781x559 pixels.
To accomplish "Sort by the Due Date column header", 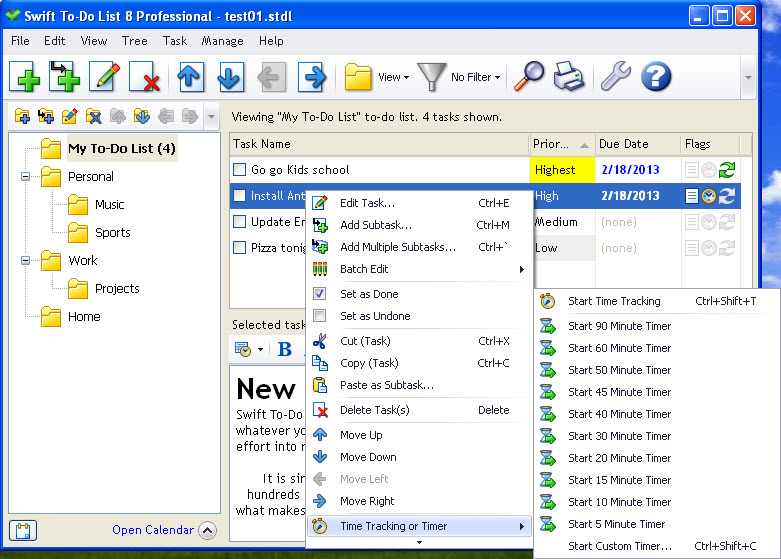I will point(637,144).
